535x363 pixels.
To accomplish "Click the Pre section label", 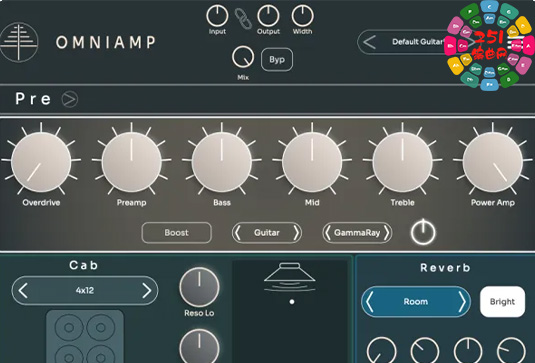I will [33, 99].
